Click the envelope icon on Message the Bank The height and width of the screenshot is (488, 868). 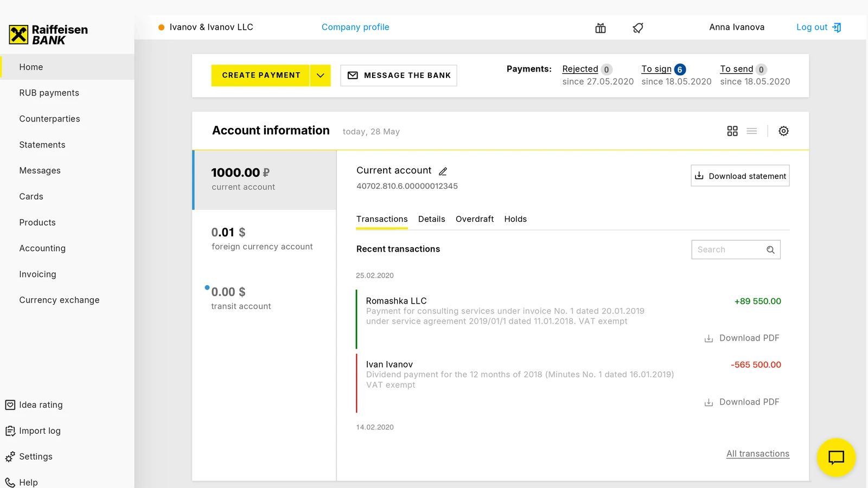click(x=353, y=75)
